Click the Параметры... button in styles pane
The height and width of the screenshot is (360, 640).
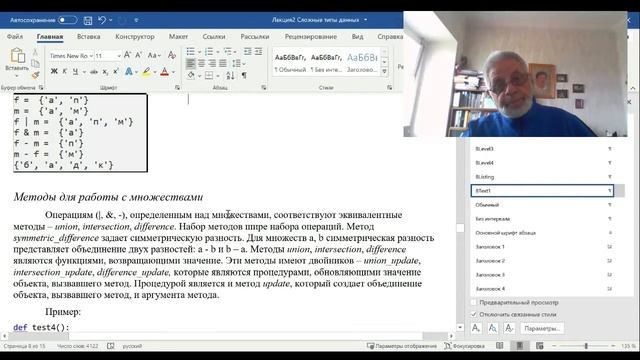[542, 328]
